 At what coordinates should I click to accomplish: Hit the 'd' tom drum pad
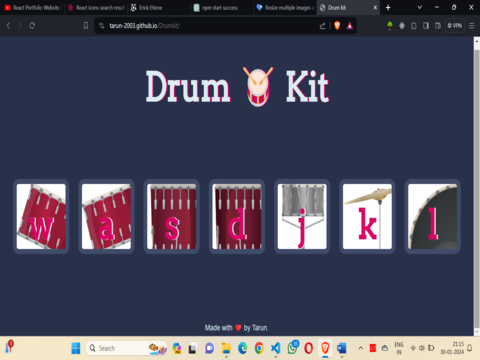click(x=237, y=216)
